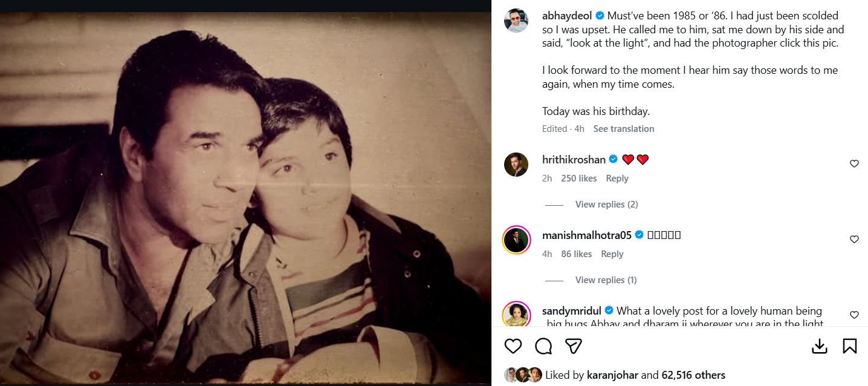The height and width of the screenshot is (386, 868).
Task: Expand replies under hrithikroshan's comment
Action: [606, 204]
